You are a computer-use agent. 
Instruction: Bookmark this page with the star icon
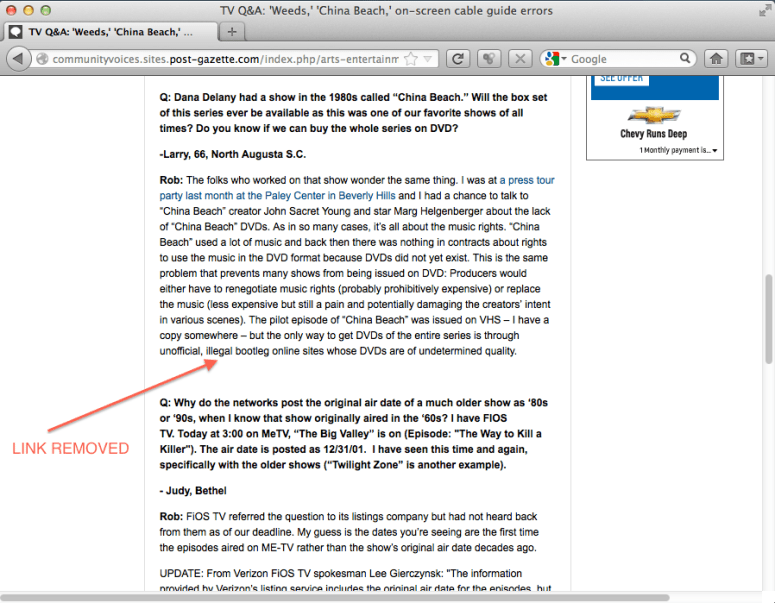[x=411, y=59]
